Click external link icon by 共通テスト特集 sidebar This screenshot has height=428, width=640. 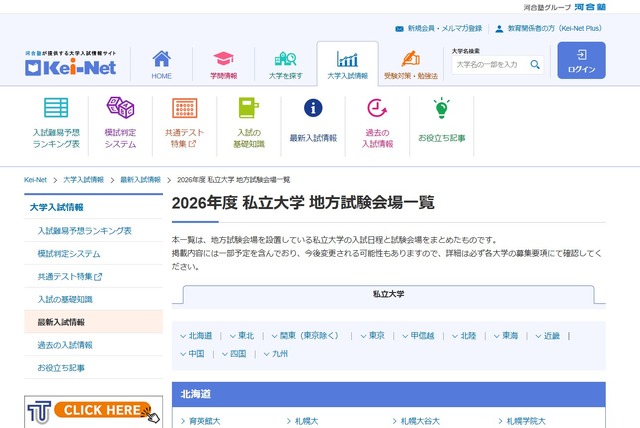pos(98,277)
